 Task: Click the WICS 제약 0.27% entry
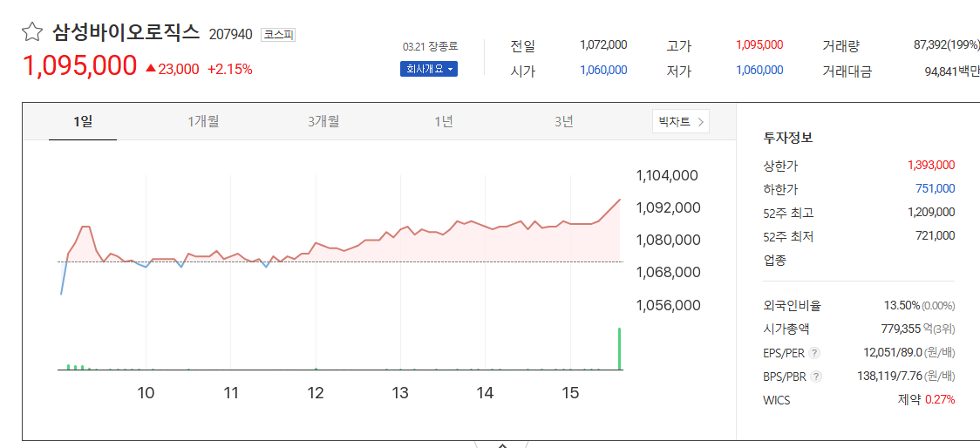(x=926, y=400)
